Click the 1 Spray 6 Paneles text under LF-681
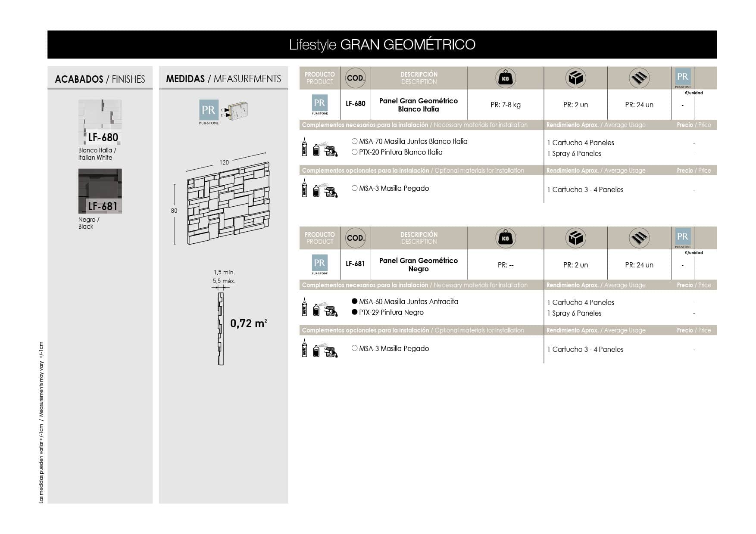The width and height of the screenshot is (756, 534). (574, 313)
